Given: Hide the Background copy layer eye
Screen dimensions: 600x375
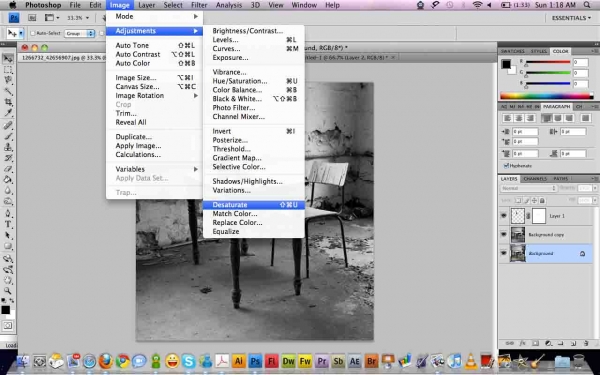Looking at the screenshot, I should (x=504, y=235).
